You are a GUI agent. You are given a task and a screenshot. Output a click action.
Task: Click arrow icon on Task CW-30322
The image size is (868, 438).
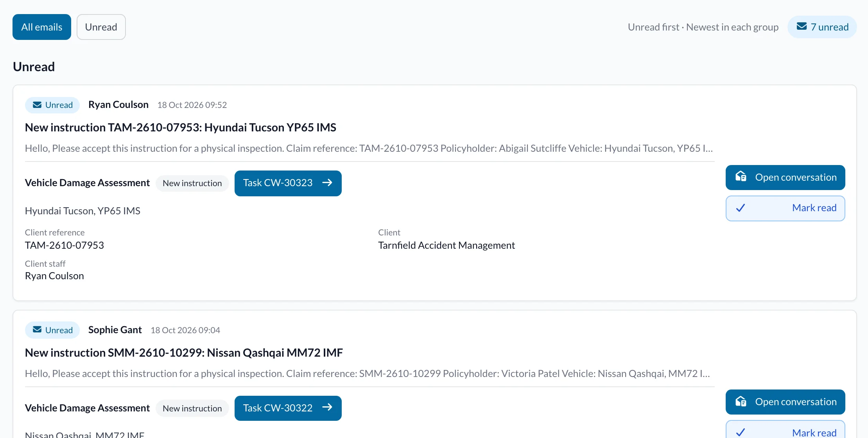click(x=327, y=407)
